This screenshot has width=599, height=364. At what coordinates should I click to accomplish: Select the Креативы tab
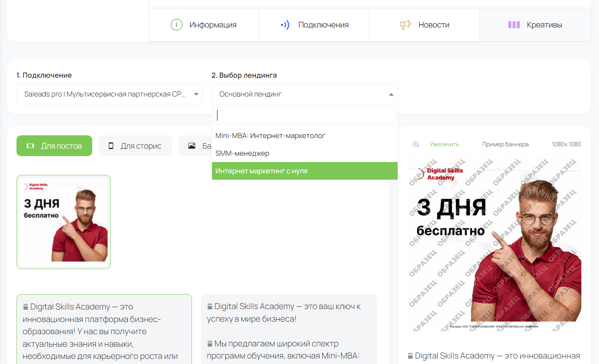click(x=535, y=25)
